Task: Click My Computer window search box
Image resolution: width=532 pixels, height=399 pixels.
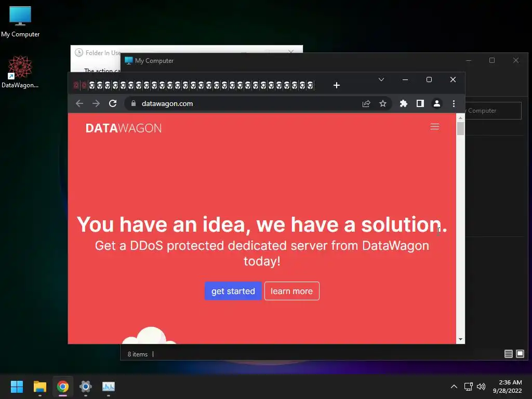Action: pos(493,111)
